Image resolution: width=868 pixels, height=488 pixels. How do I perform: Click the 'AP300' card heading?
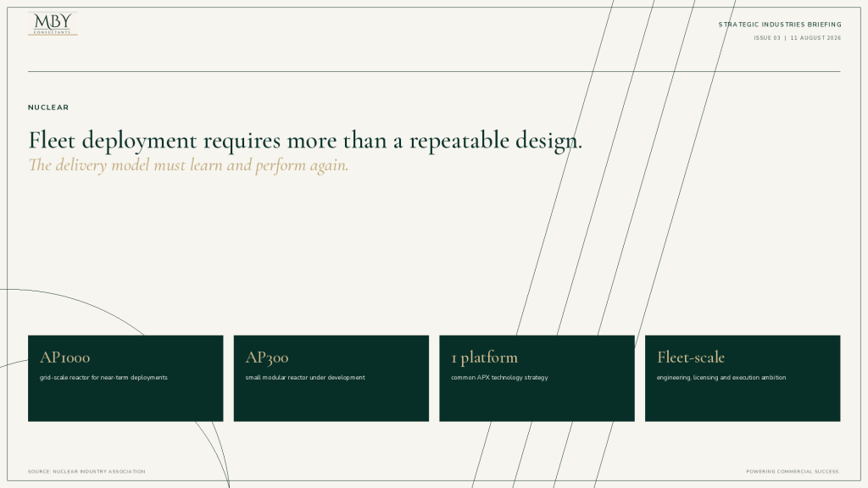[x=267, y=358]
